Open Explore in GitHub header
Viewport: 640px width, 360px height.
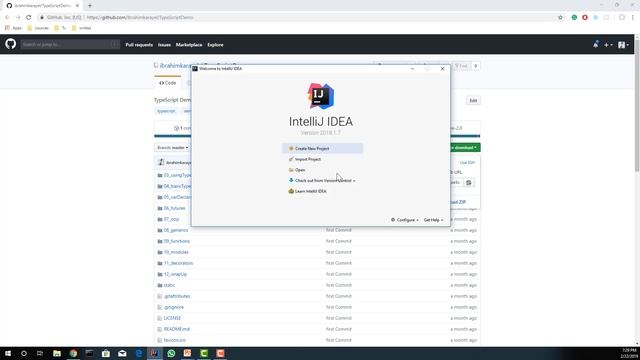click(215, 45)
